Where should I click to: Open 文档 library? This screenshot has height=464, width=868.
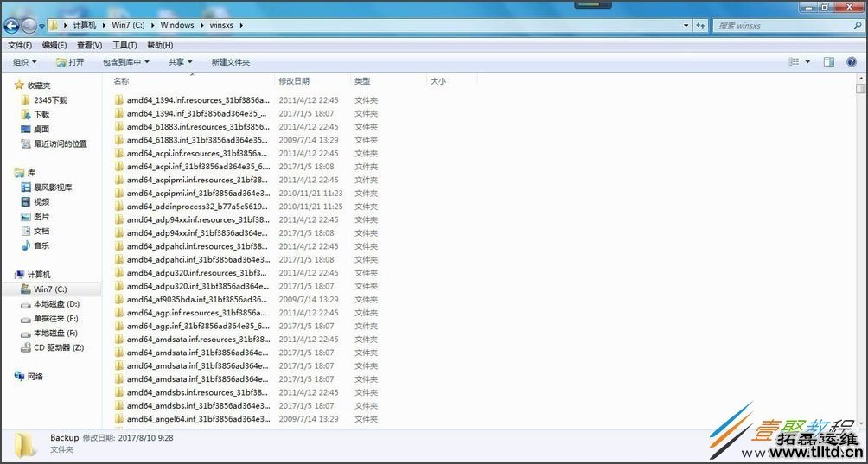pyautogui.click(x=41, y=232)
